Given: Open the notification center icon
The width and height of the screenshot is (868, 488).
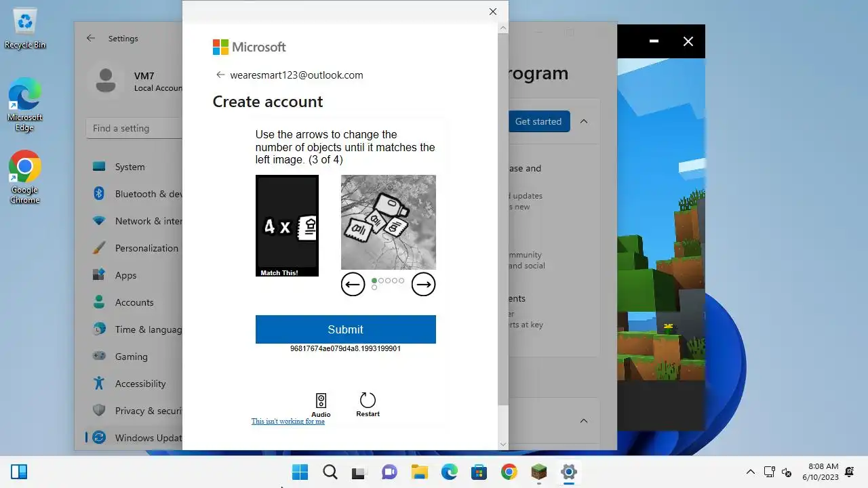Looking at the screenshot, I should pyautogui.click(x=850, y=472).
